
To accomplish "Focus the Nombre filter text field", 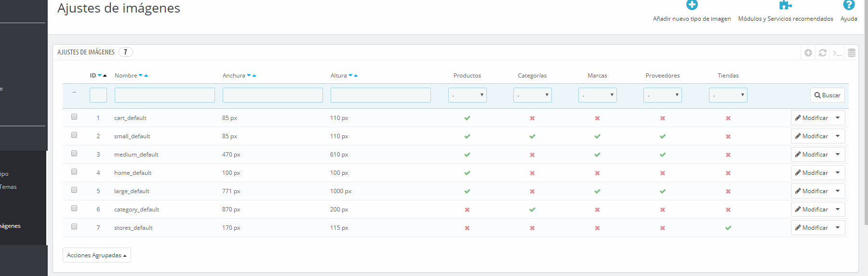I will [x=164, y=95].
